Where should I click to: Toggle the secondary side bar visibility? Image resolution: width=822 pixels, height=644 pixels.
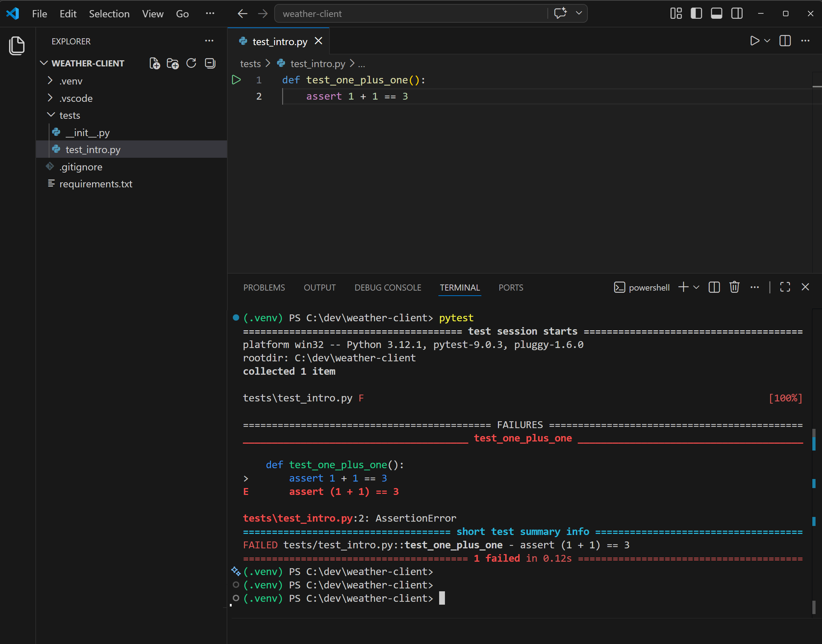pos(737,14)
